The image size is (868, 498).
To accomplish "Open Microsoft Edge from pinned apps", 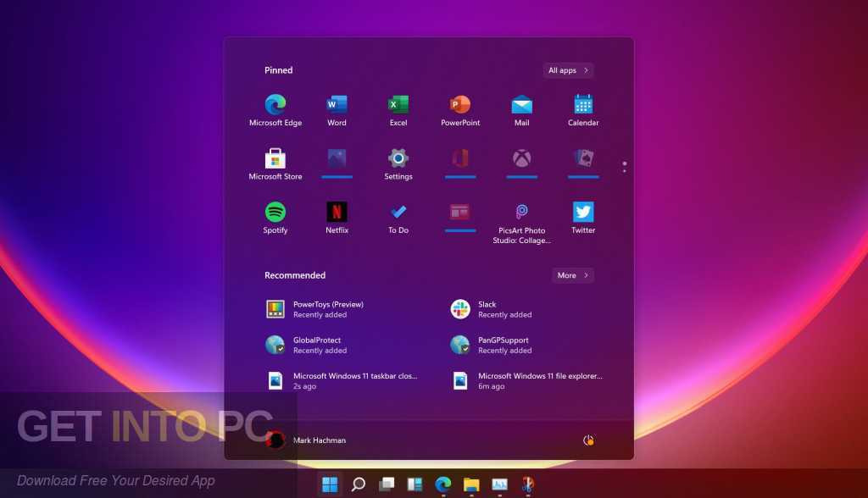I will 275,111.
